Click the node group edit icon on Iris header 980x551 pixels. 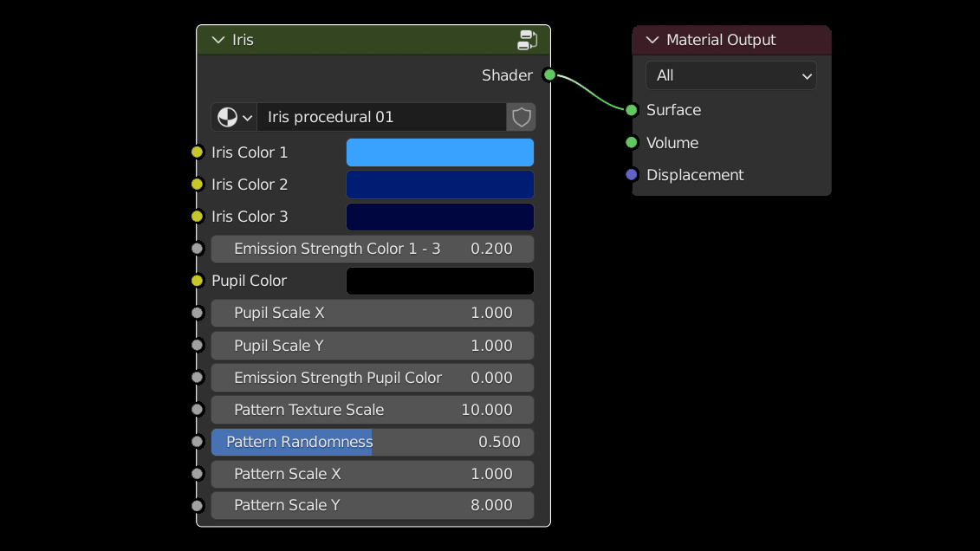point(527,40)
